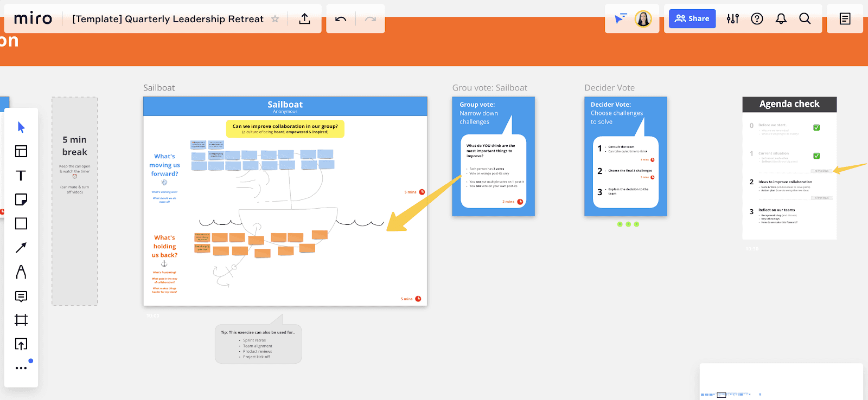868x400 pixels.
Task: Select the Sailboat frame title label
Action: [159, 88]
